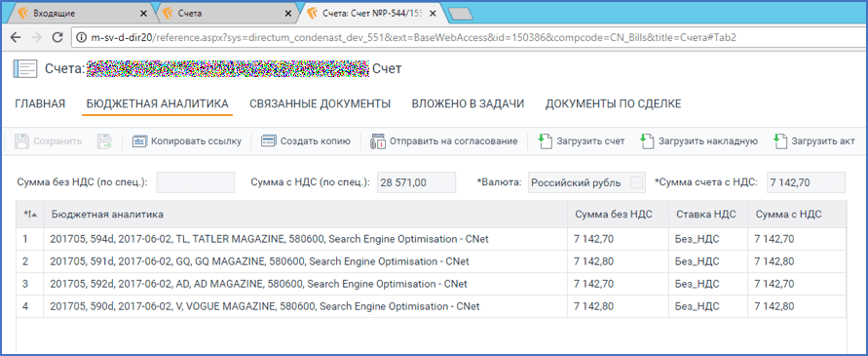Open the ДОКУМЕНТЫ ПО СДЕЛКЕ tab
This screenshot has width=868, height=356.
coord(614,103)
